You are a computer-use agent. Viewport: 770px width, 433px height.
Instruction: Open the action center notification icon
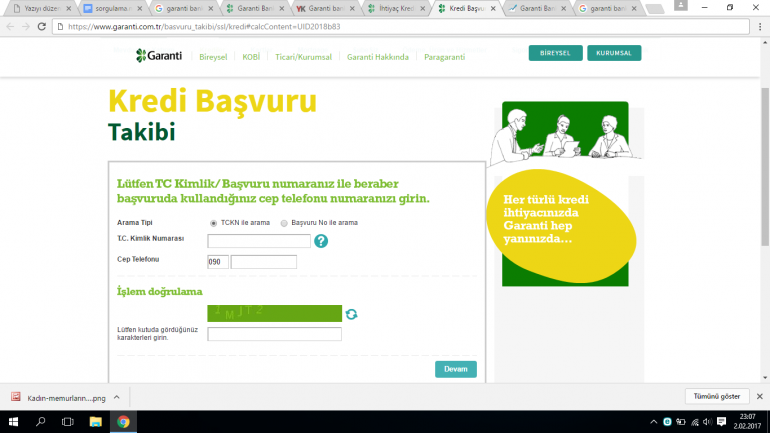click(x=721, y=422)
